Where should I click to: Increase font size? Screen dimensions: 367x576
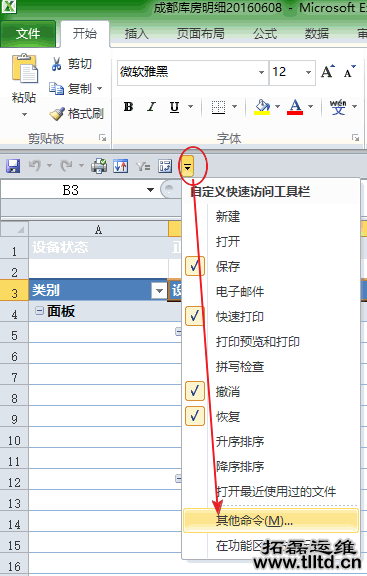pos(328,72)
